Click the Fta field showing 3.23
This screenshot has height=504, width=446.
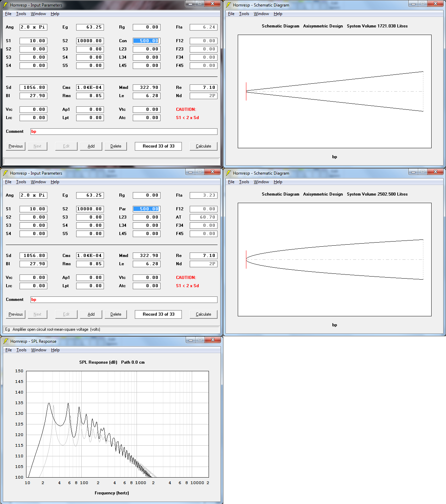[203, 195]
